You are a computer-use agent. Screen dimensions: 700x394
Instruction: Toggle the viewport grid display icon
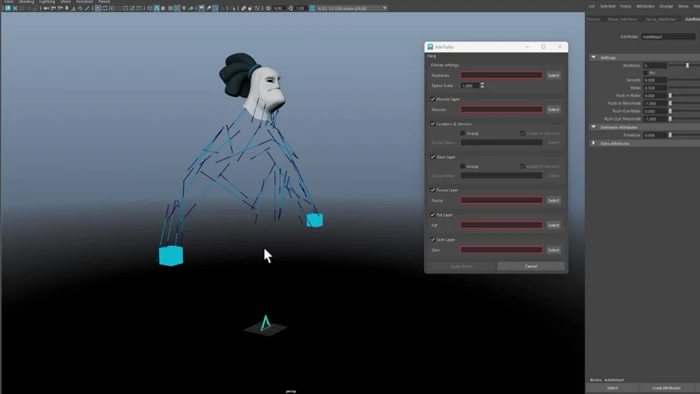coord(98,8)
